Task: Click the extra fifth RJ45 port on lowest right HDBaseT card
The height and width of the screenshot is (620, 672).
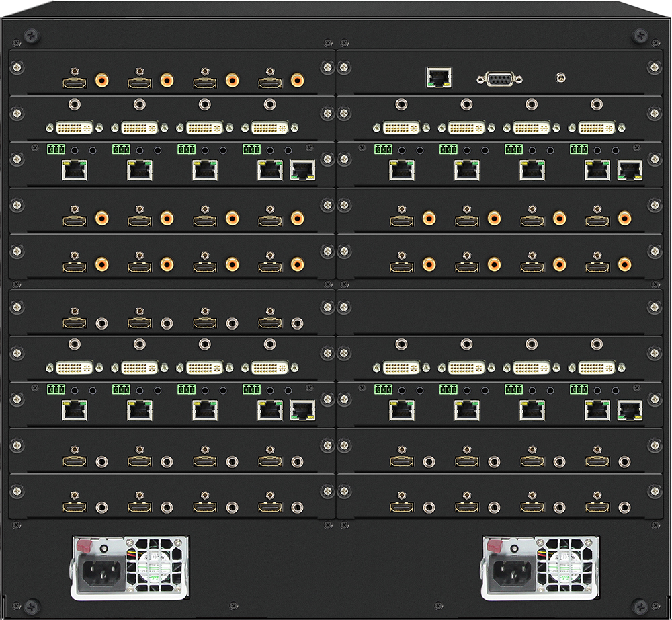Action: pyautogui.click(x=630, y=411)
